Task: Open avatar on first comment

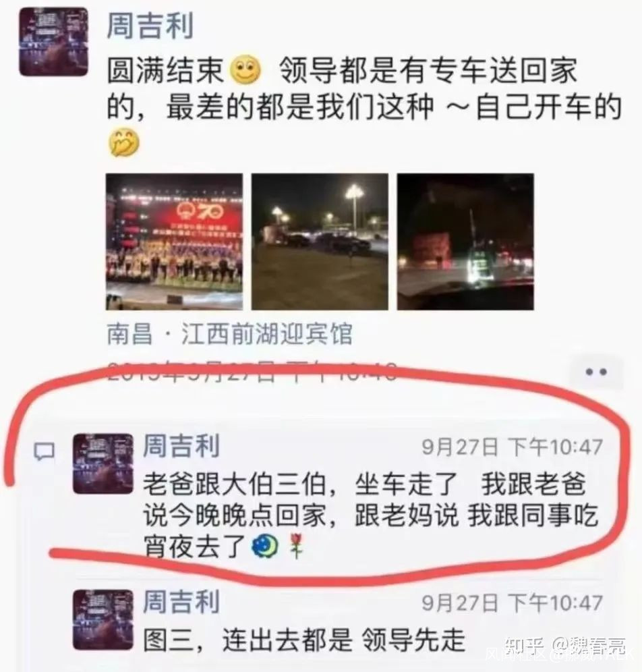Action: pos(103,464)
